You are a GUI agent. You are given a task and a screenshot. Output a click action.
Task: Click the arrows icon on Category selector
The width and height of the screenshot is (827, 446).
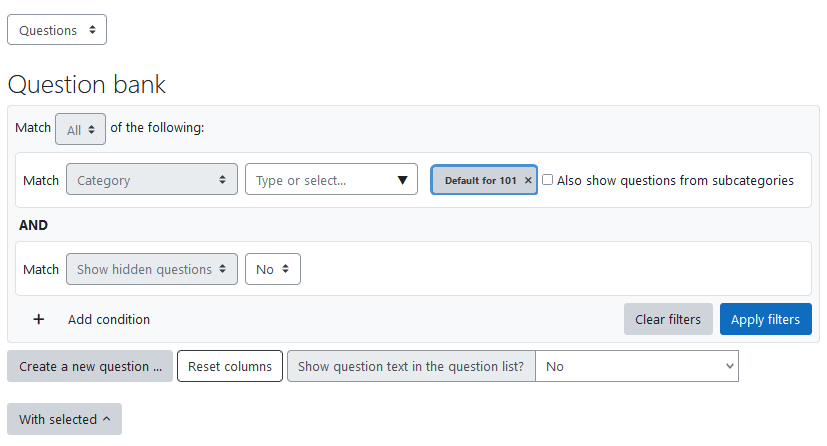point(223,180)
